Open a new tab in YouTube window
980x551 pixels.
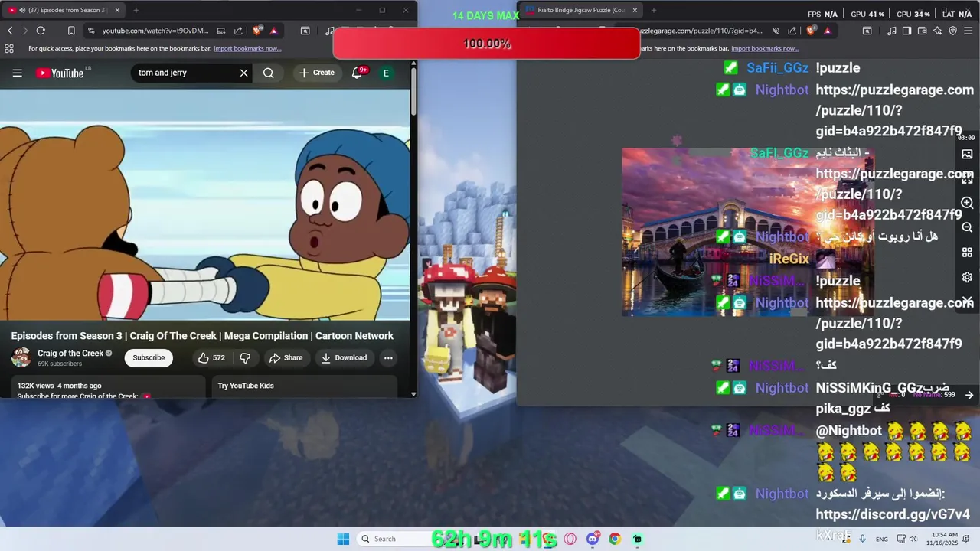(x=136, y=10)
